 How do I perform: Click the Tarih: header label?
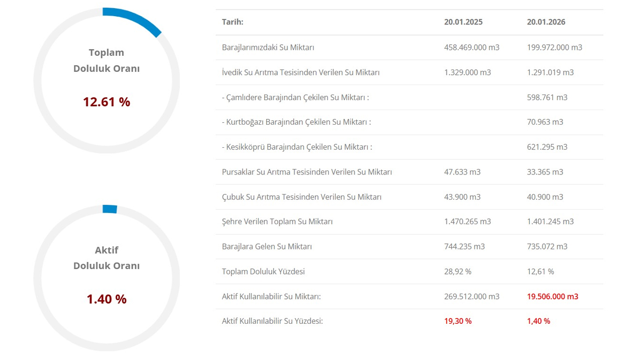point(232,22)
